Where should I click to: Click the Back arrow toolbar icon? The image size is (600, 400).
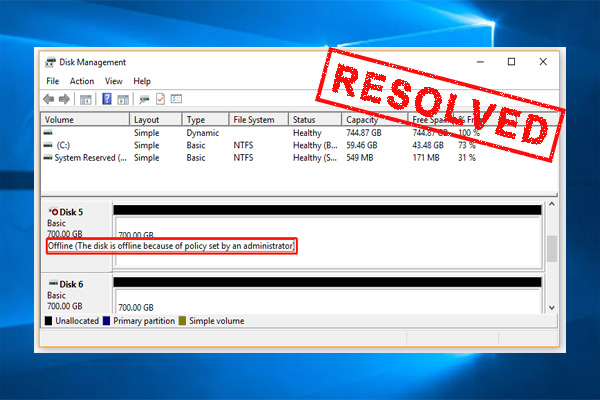pos(48,99)
